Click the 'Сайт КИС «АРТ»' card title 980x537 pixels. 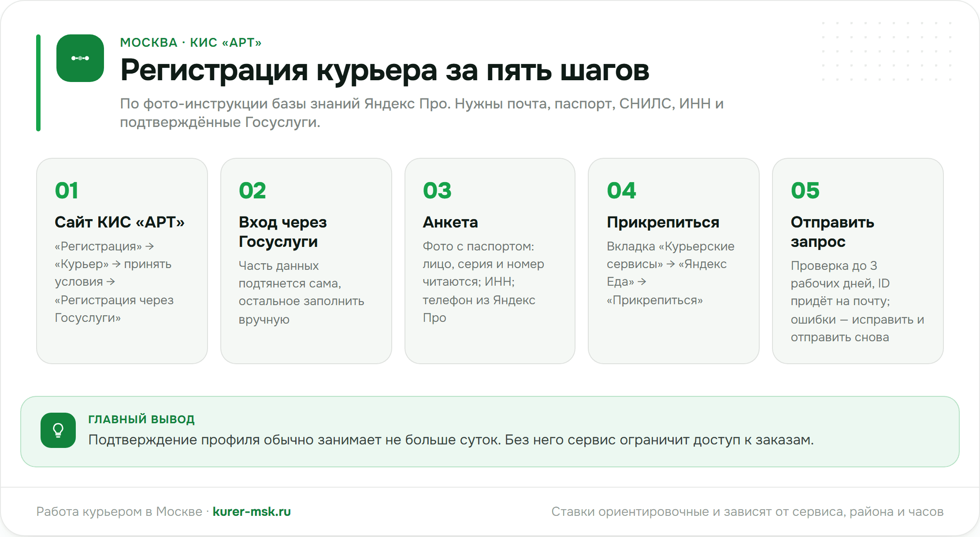point(119,222)
